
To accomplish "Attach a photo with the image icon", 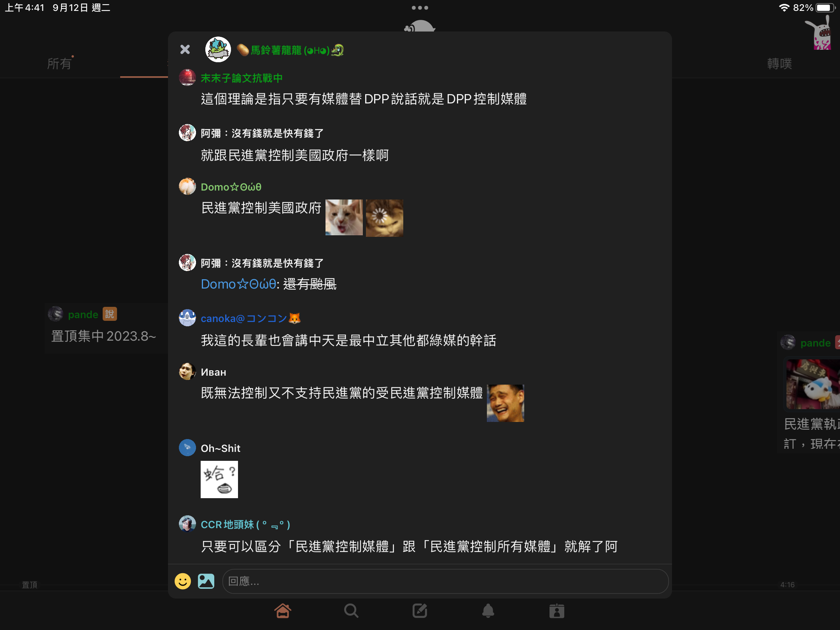I will click(x=206, y=581).
